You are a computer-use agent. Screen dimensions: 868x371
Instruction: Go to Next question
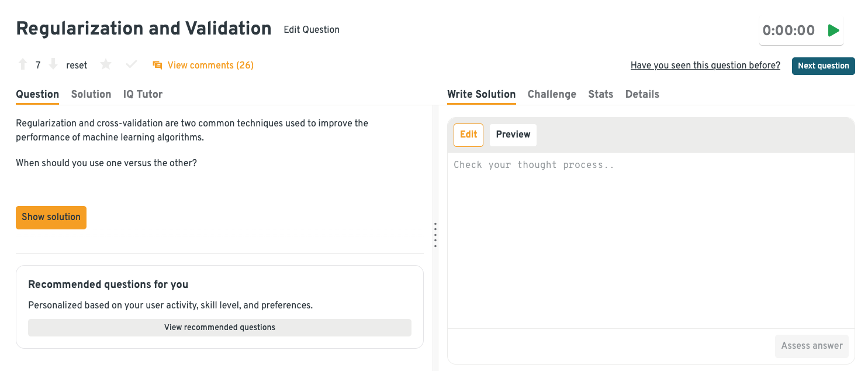[823, 66]
